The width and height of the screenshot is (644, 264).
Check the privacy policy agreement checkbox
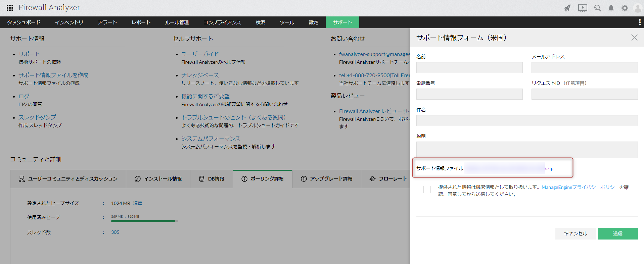coord(427,190)
